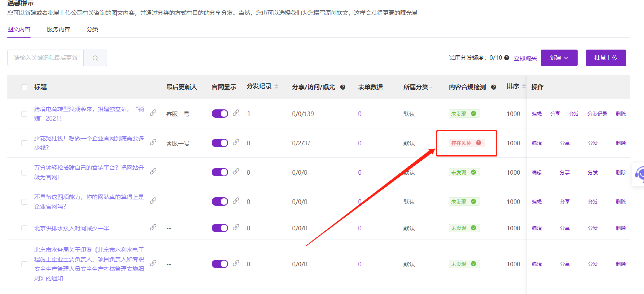Viewport: 644px width, 294px height.
Task: Click website link icon in 不具备这四项能力 row
Action: point(236,200)
